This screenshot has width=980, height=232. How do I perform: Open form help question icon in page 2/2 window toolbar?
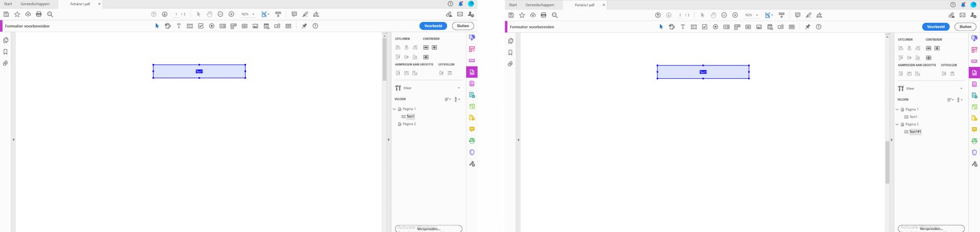point(819,27)
